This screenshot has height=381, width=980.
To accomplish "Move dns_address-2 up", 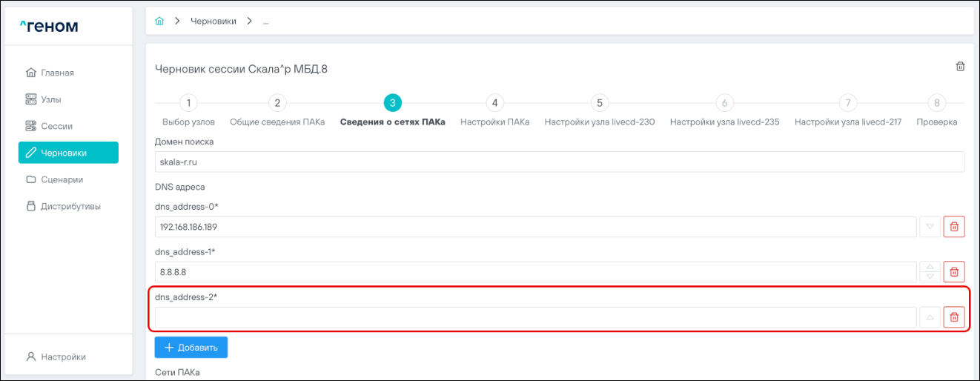I will (930, 317).
